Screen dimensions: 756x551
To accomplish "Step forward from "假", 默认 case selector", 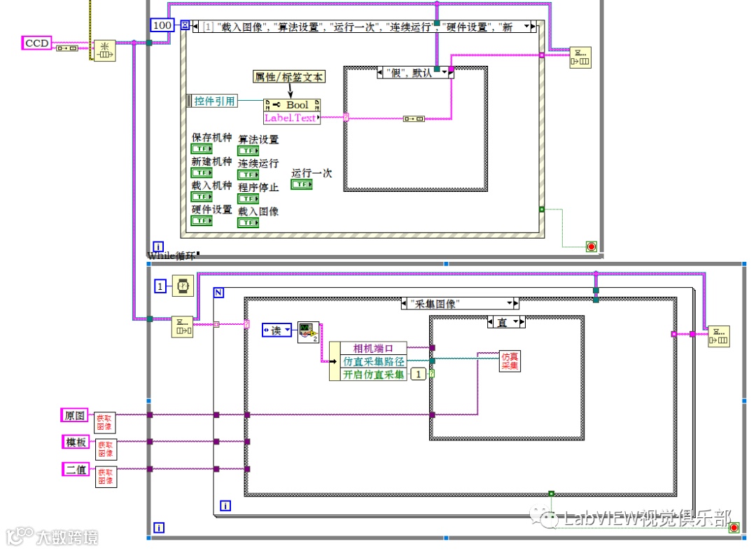I will tap(451, 73).
